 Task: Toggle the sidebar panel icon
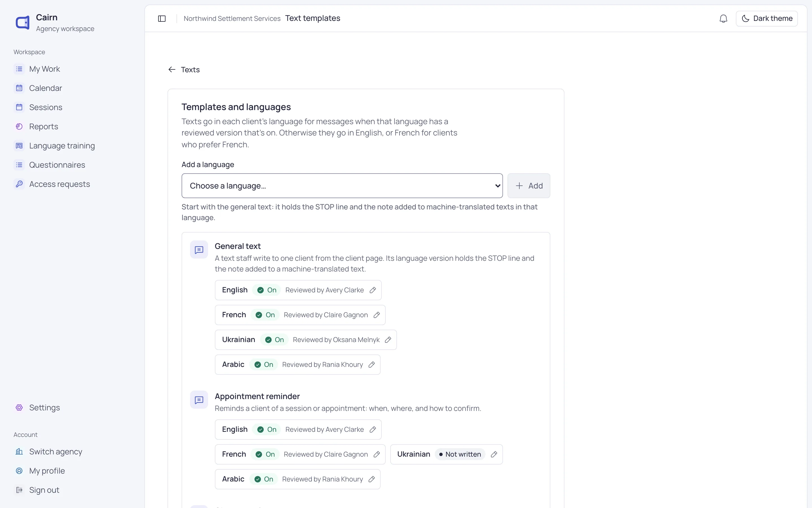pyautogui.click(x=162, y=18)
